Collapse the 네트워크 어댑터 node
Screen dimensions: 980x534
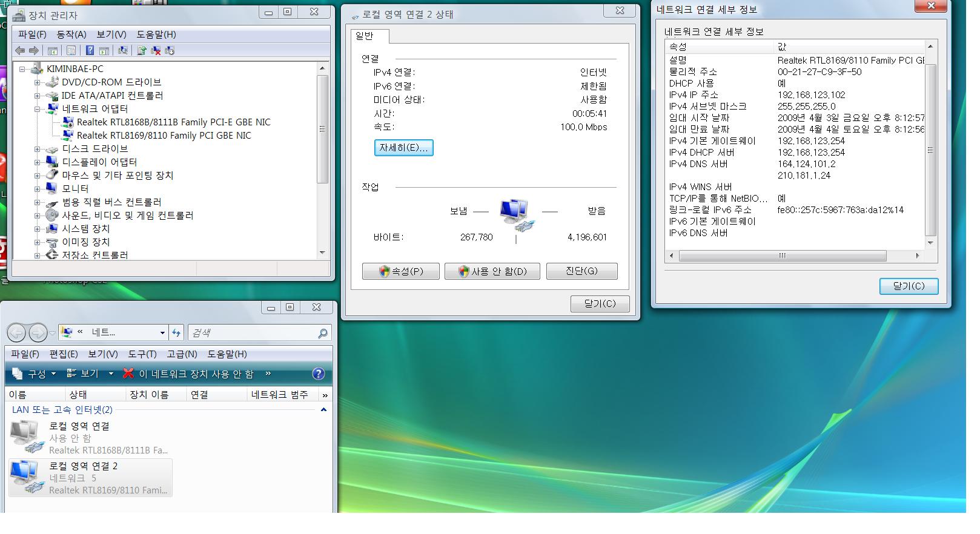point(37,109)
